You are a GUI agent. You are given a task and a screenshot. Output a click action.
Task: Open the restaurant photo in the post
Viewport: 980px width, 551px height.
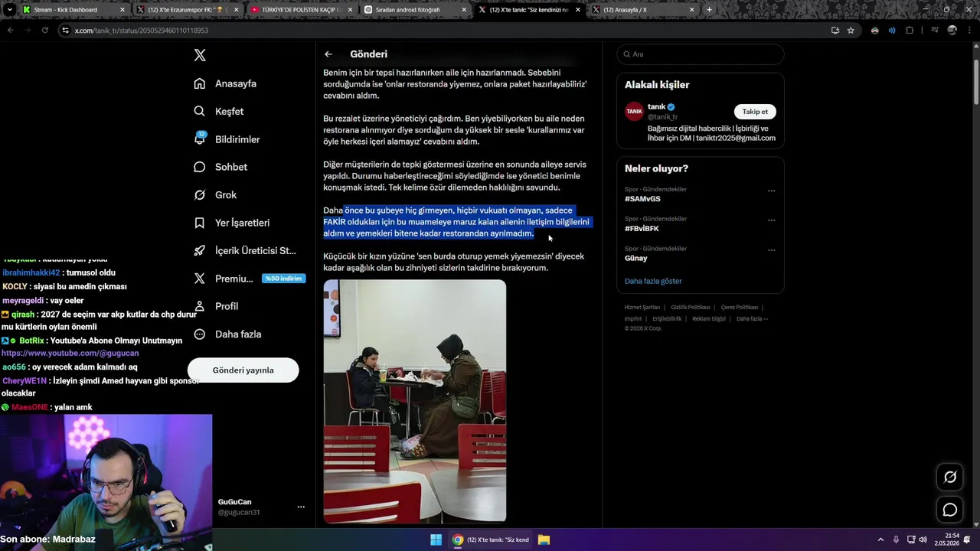tap(414, 401)
